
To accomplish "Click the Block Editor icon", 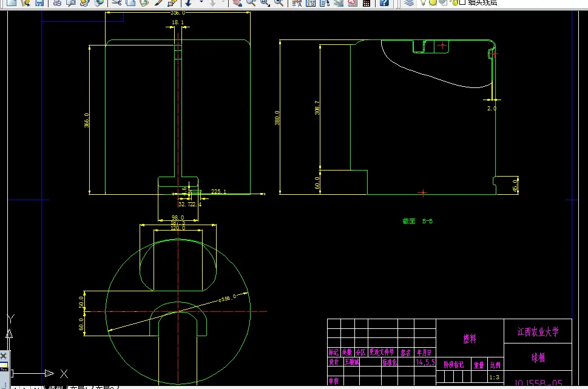I will [172, 2].
